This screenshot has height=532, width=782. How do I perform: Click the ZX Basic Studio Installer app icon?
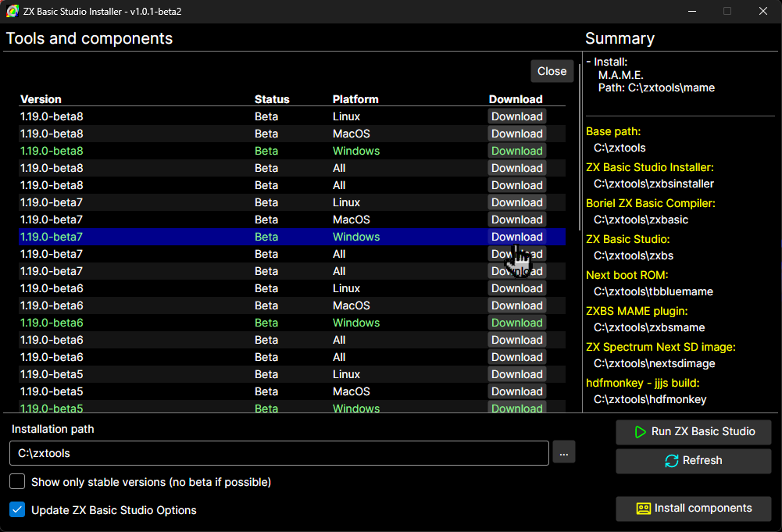(12, 11)
